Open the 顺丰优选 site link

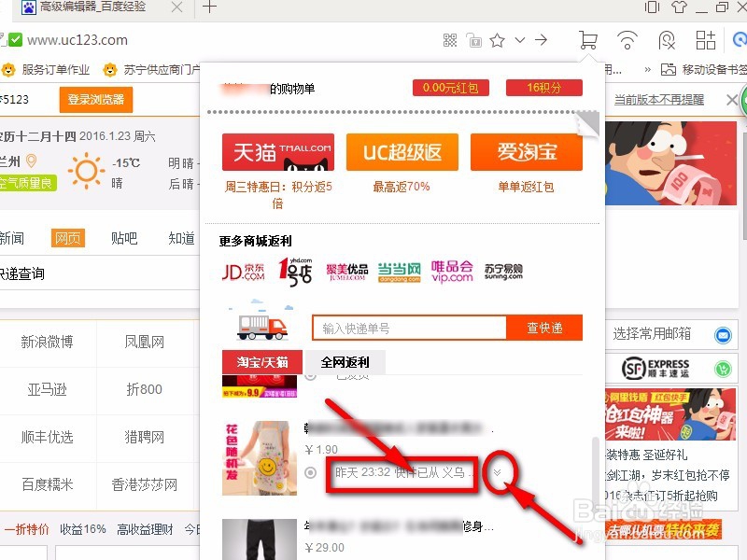point(48,437)
